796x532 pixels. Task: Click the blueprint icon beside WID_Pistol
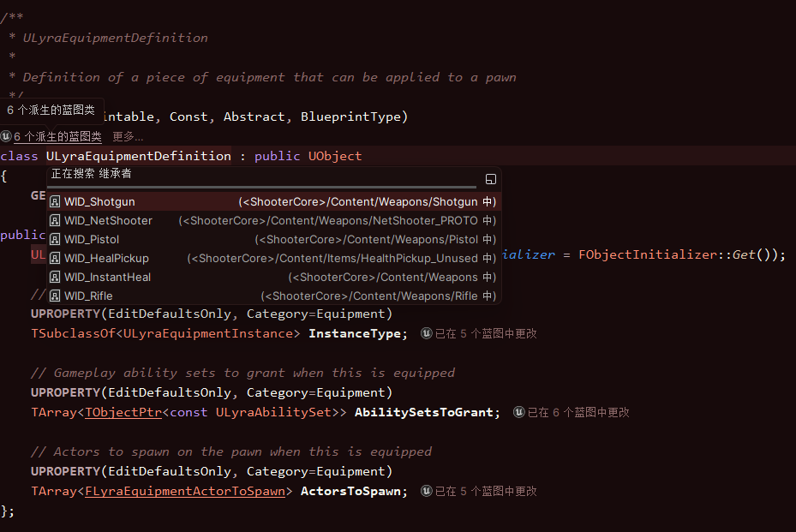pos(55,240)
